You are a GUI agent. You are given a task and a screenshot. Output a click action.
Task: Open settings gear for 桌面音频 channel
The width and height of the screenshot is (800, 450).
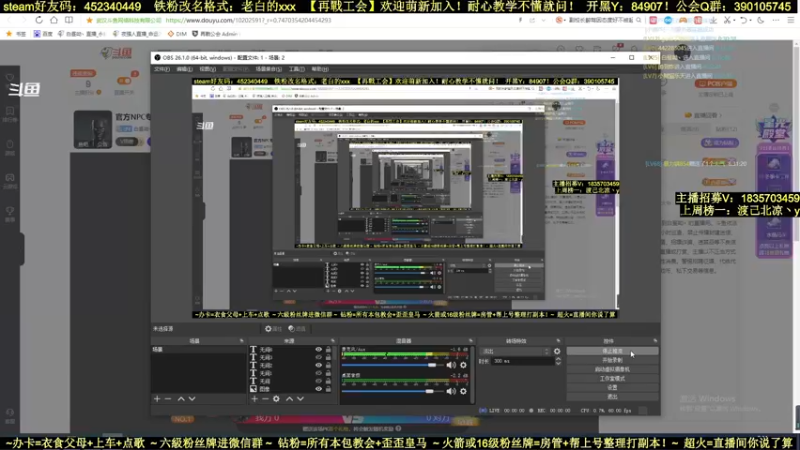click(463, 391)
